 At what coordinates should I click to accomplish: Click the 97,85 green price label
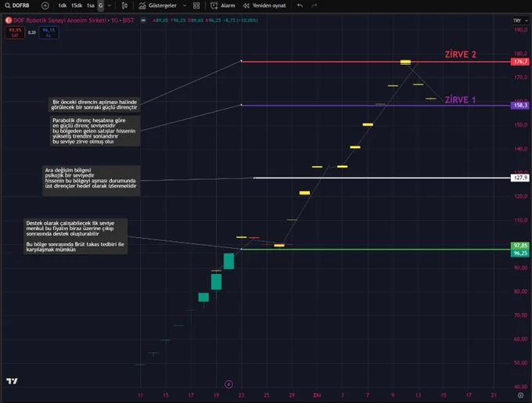point(520,245)
